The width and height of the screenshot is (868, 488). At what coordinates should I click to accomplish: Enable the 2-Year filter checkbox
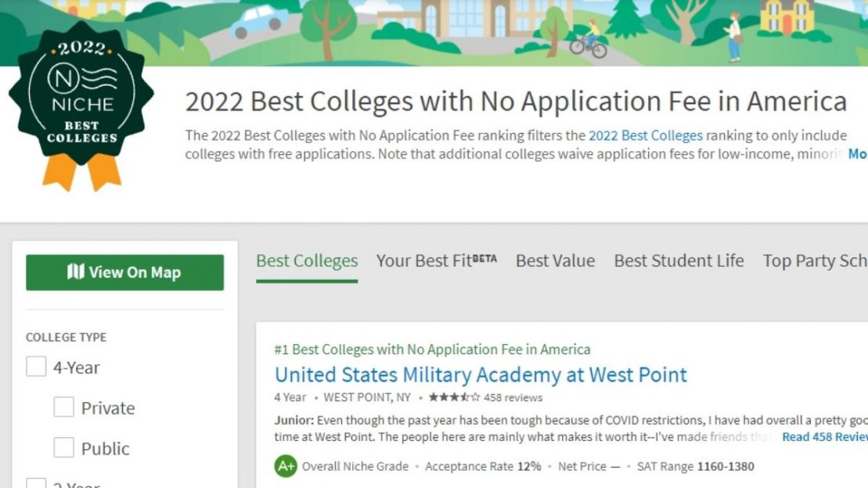point(35,483)
